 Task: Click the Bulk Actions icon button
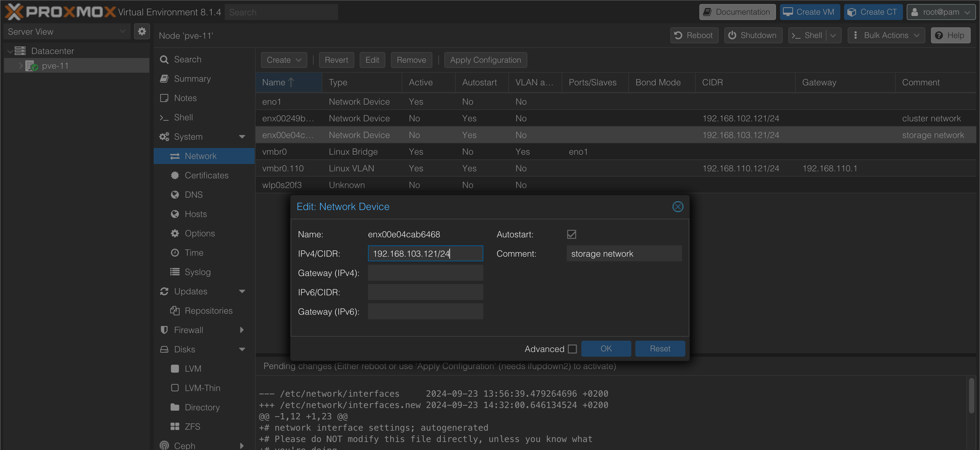pos(856,36)
